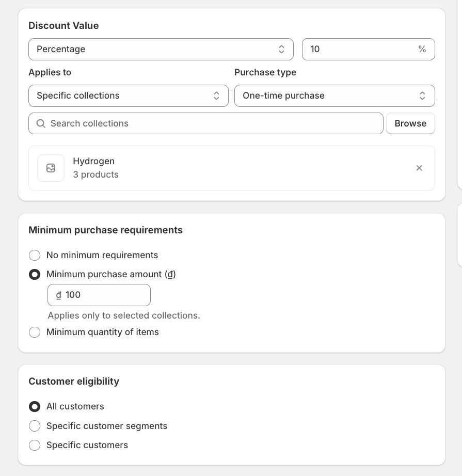The image size is (462, 476).
Task: Expand the Specific collections dropdown
Action: coord(128,96)
